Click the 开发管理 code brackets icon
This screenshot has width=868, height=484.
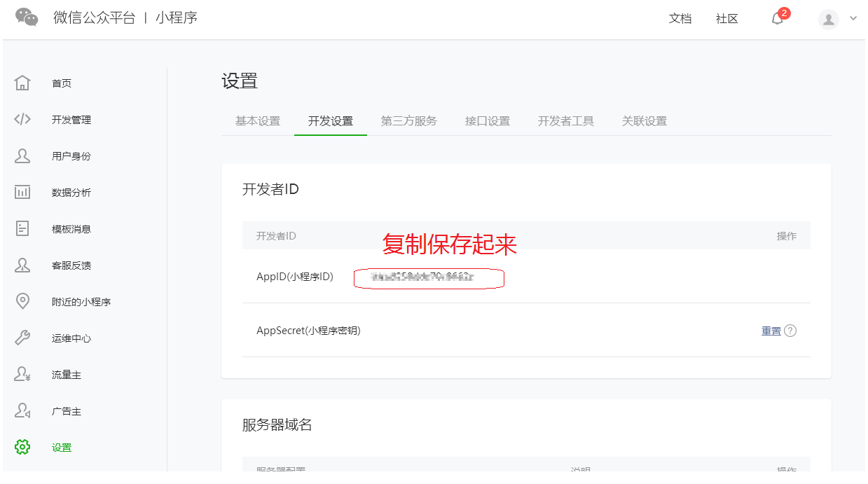[x=22, y=119]
